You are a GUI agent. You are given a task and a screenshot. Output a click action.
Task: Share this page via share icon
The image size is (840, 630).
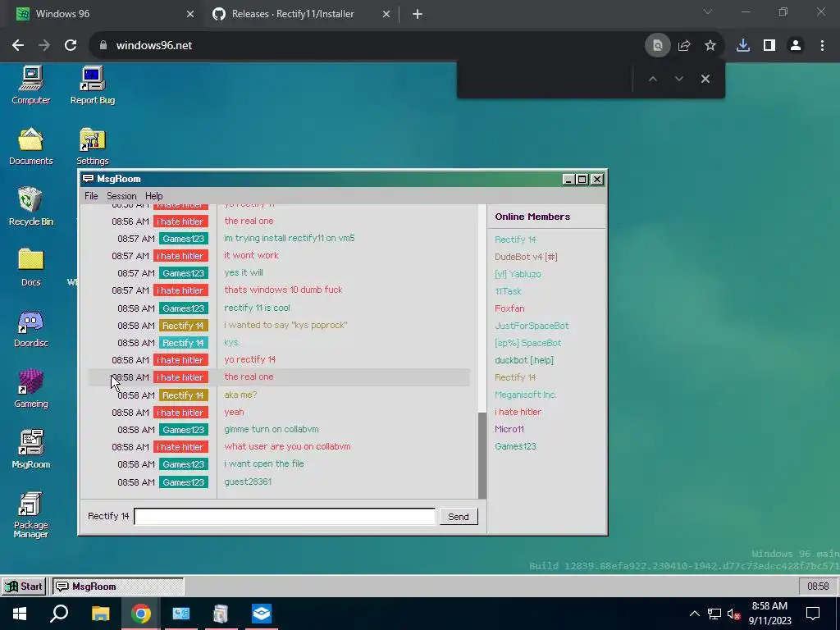tap(684, 46)
